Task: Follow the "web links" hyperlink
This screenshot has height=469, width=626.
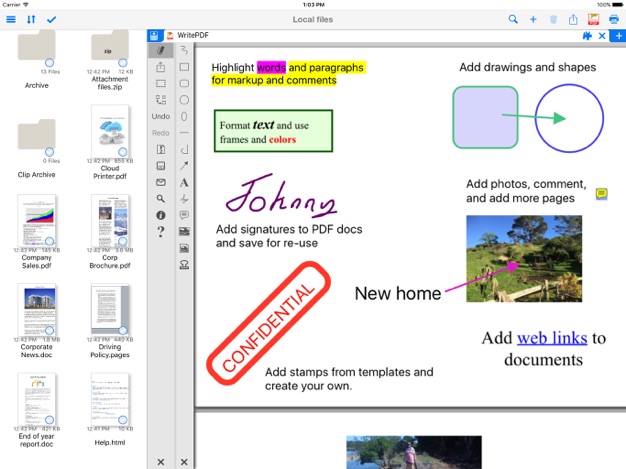Action: click(x=552, y=338)
